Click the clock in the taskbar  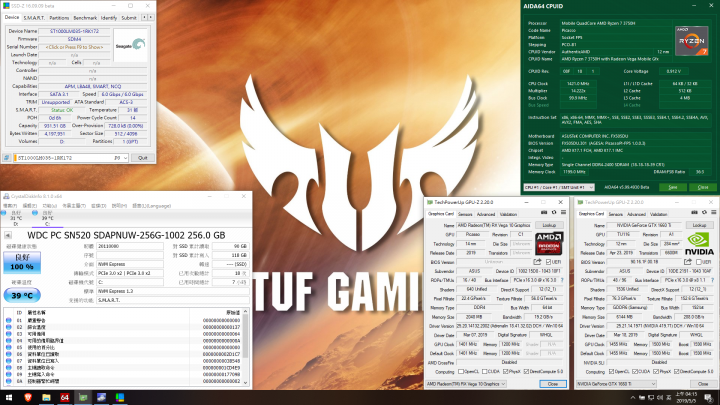pos(687,398)
